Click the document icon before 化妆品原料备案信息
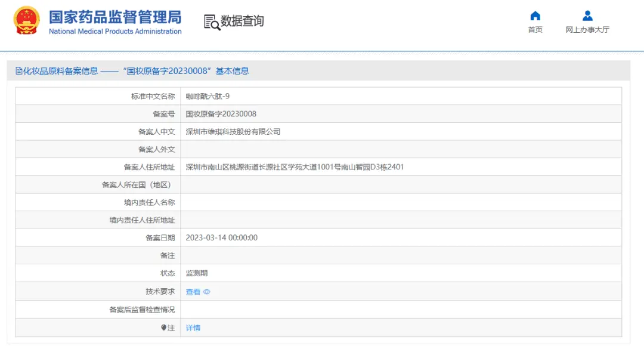The width and height of the screenshot is (644, 346). pos(18,71)
